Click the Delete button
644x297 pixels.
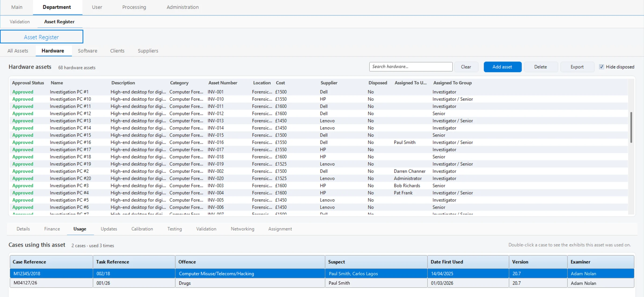pos(540,67)
